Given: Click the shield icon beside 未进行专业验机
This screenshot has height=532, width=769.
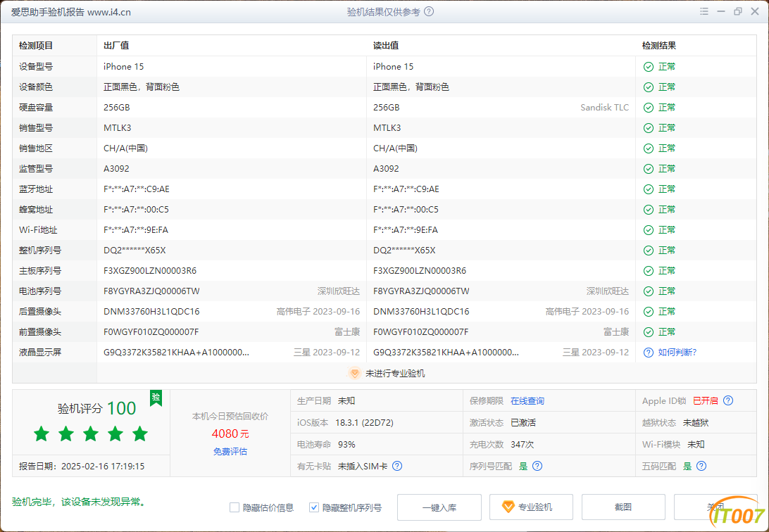Looking at the screenshot, I should pyautogui.click(x=355, y=373).
